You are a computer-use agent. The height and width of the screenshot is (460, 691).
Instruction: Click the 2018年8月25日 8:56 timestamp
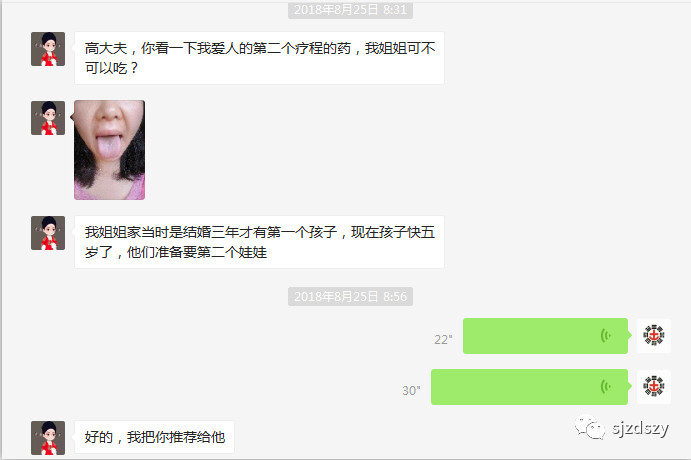(350, 297)
